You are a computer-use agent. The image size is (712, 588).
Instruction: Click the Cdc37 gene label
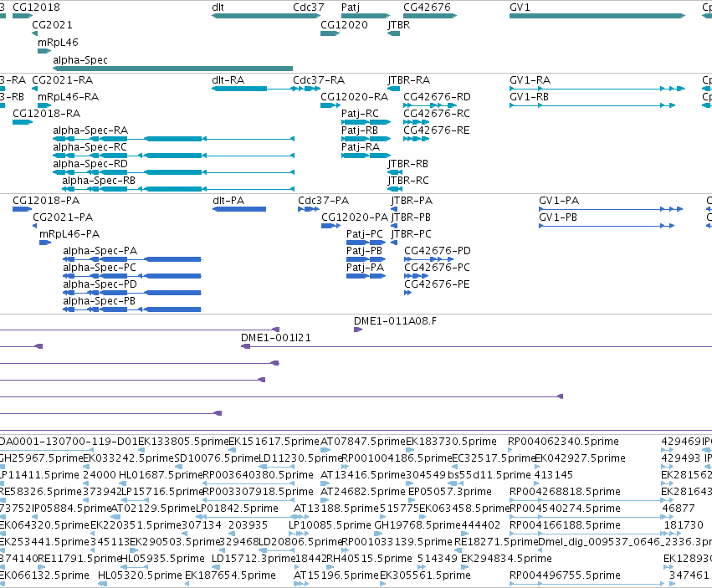click(x=309, y=8)
